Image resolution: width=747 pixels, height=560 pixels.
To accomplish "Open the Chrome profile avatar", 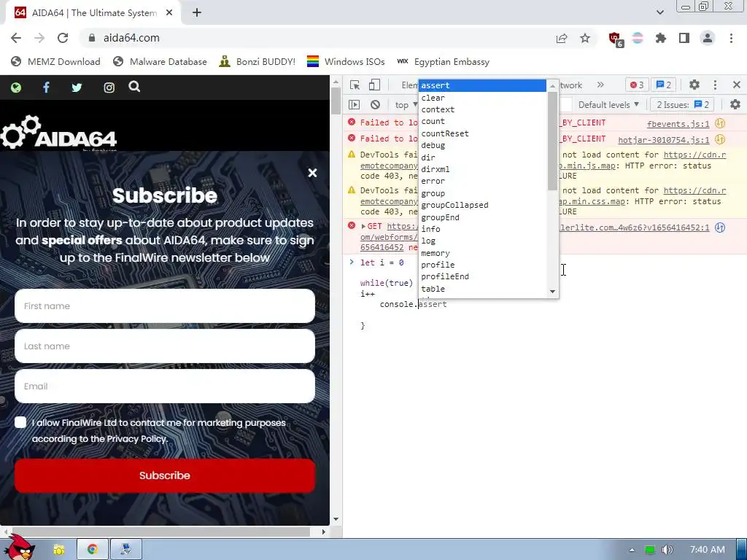I will (708, 38).
